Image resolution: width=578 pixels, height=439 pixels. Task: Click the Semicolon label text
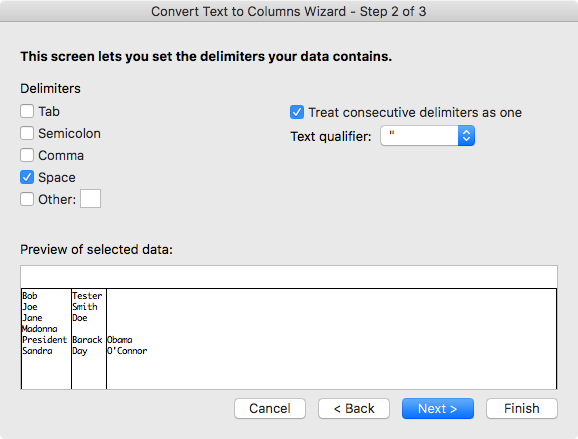pyautogui.click(x=69, y=133)
